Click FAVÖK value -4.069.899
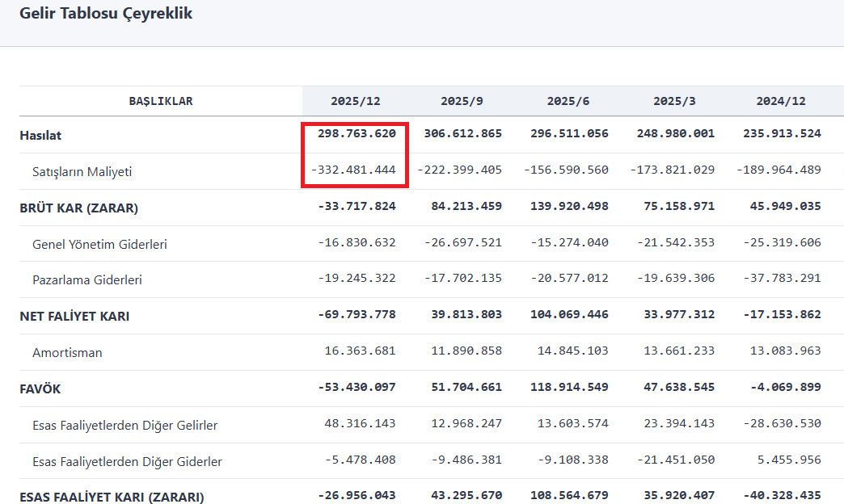This screenshot has width=844, height=504. click(785, 387)
